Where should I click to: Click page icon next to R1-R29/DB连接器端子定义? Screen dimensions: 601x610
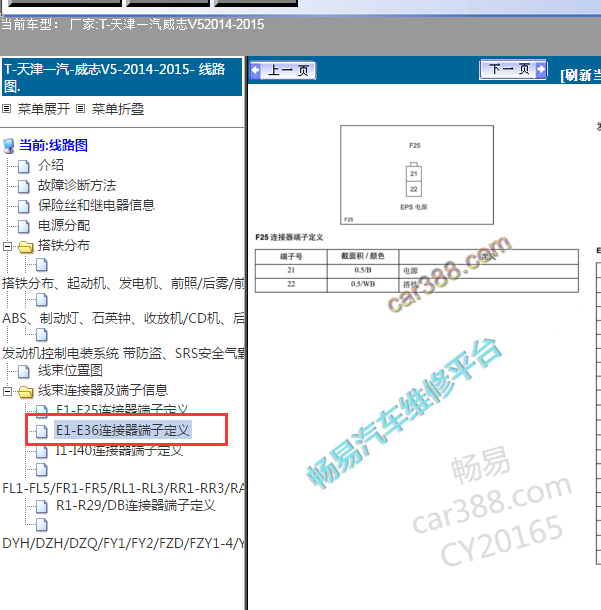(x=42, y=506)
